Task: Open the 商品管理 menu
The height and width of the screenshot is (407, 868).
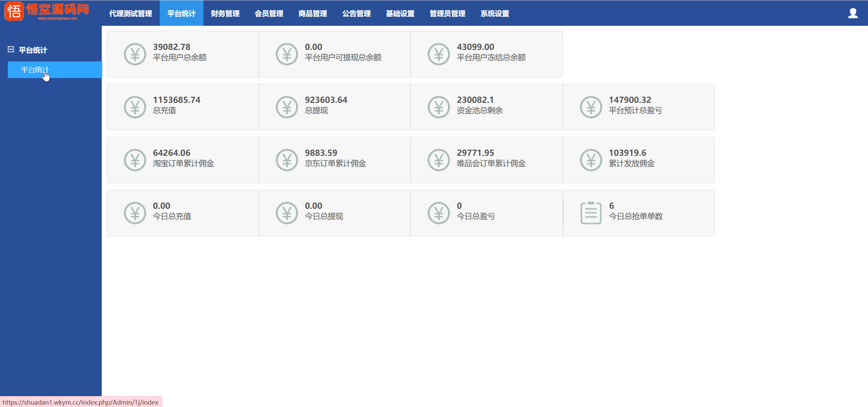Action: [x=313, y=14]
